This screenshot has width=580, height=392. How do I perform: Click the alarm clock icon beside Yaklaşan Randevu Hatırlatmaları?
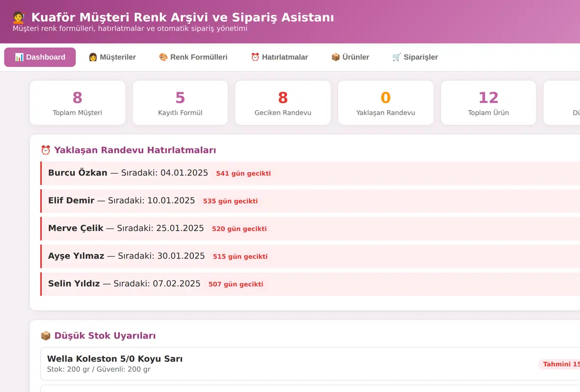pos(45,150)
